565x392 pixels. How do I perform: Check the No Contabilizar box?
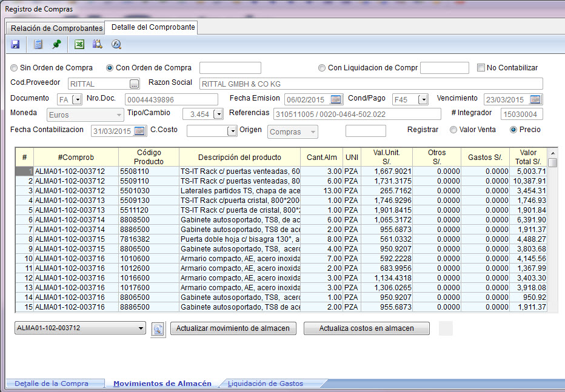tap(481, 68)
